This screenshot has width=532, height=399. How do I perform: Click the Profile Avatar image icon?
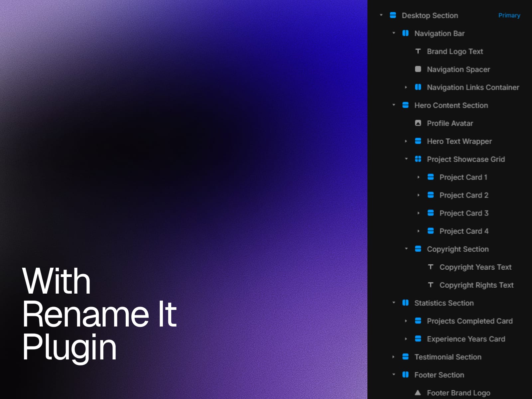coord(418,123)
